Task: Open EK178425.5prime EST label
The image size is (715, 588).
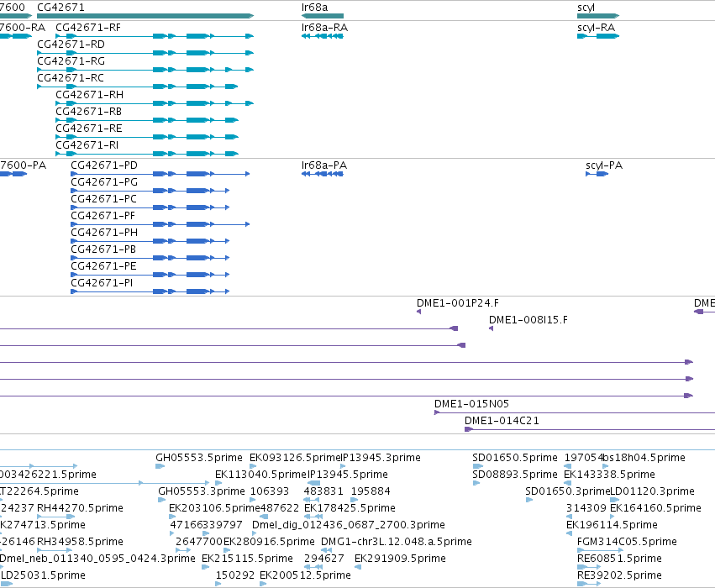Action: [350, 508]
